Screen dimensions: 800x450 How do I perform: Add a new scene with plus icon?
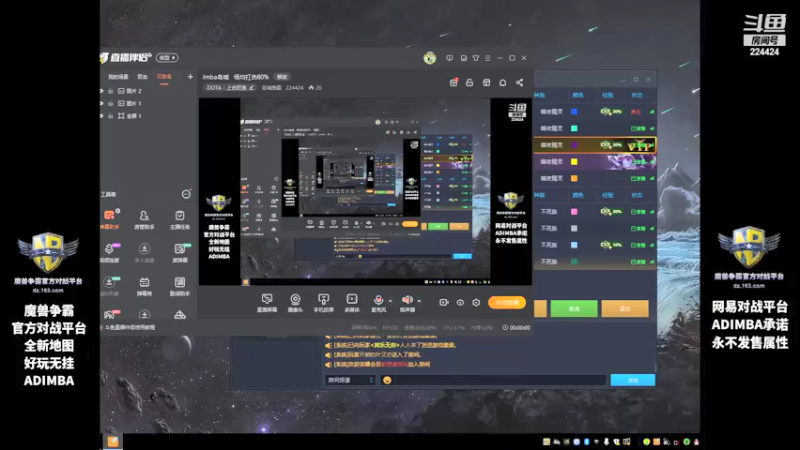pos(190,77)
